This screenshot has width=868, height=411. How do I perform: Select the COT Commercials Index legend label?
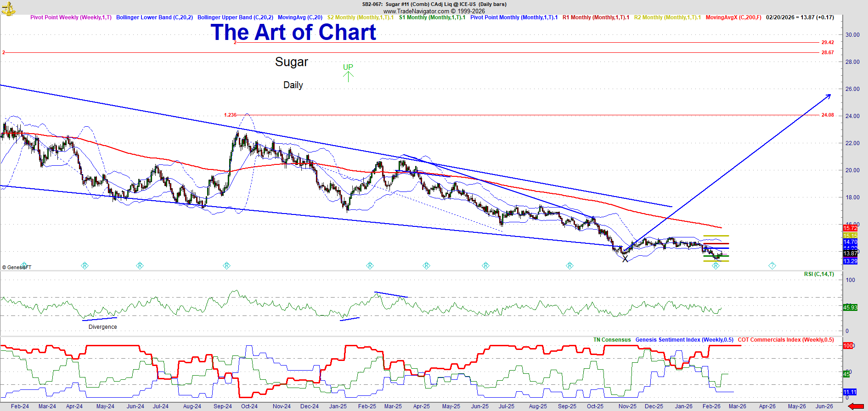click(785, 340)
